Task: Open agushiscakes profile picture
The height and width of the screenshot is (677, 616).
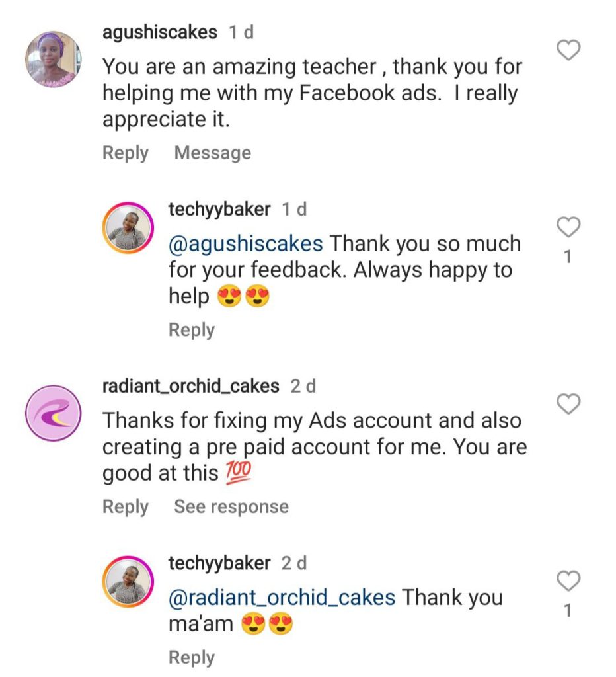Action: (53, 60)
